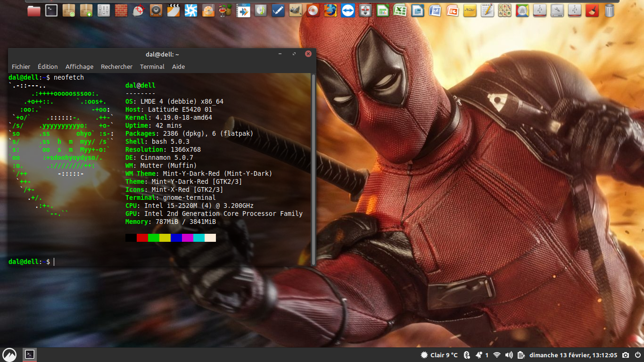Click the Shell: bash 5.0.3 line
This screenshot has height=362, width=644.
coord(157,141)
